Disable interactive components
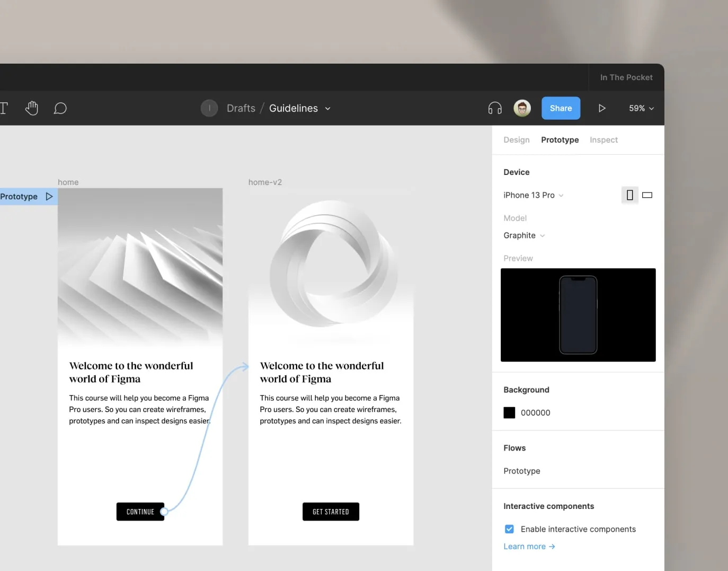 click(x=509, y=529)
